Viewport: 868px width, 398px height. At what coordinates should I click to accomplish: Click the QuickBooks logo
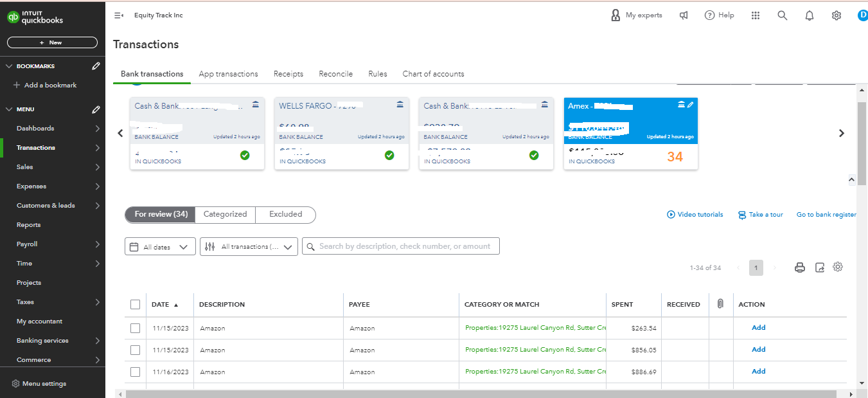35,17
